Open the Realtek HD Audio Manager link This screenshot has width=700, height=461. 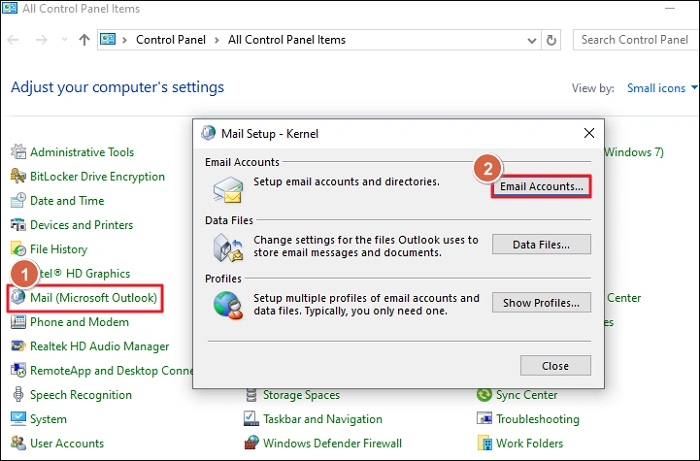tap(100, 346)
